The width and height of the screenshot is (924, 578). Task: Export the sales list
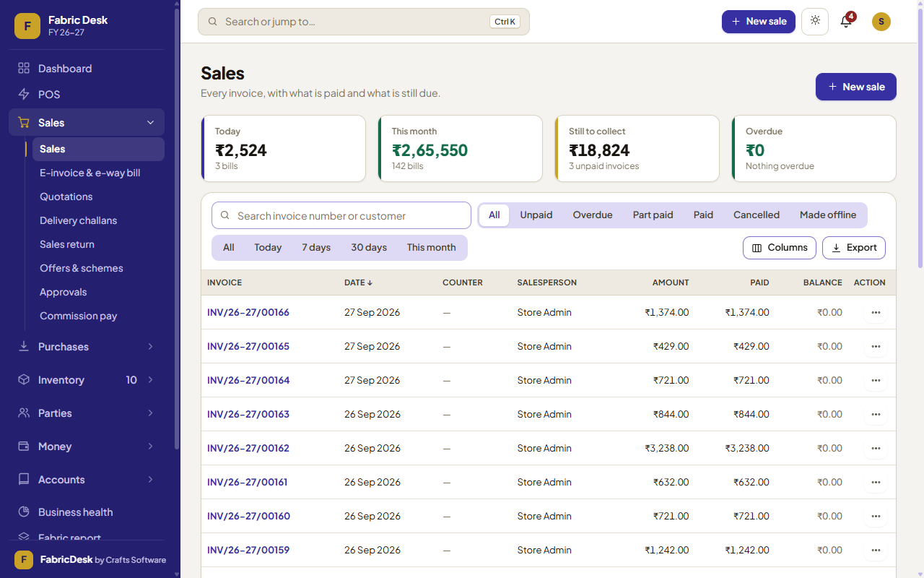tap(854, 248)
